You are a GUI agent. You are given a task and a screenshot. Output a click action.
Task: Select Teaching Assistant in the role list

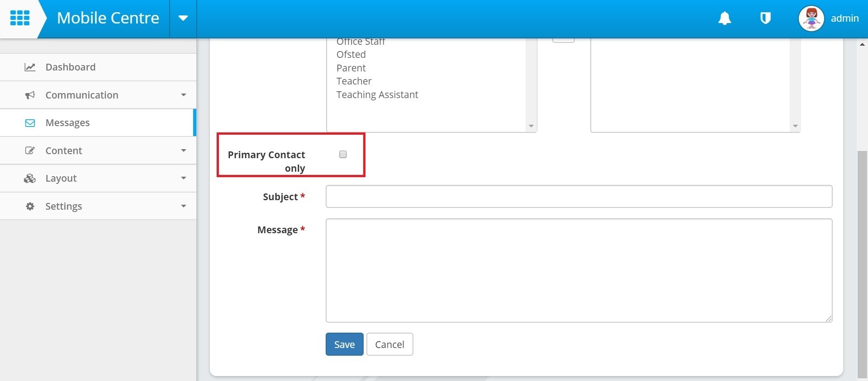[x=377, y=95]
